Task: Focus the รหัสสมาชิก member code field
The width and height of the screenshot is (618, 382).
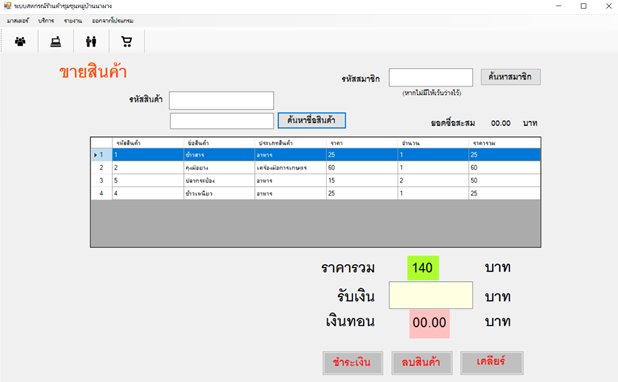Action: 431,77
